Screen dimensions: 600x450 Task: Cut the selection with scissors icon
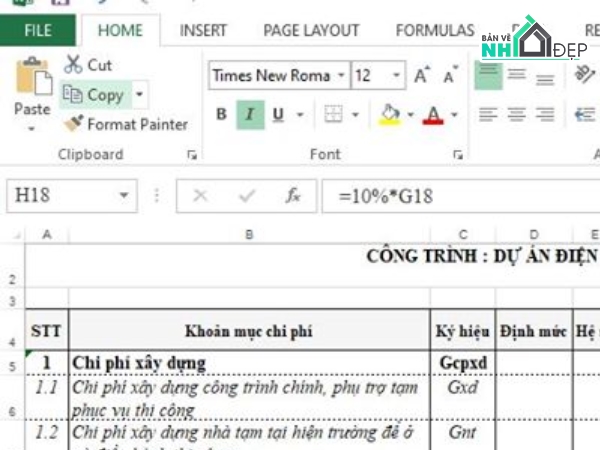88,64
